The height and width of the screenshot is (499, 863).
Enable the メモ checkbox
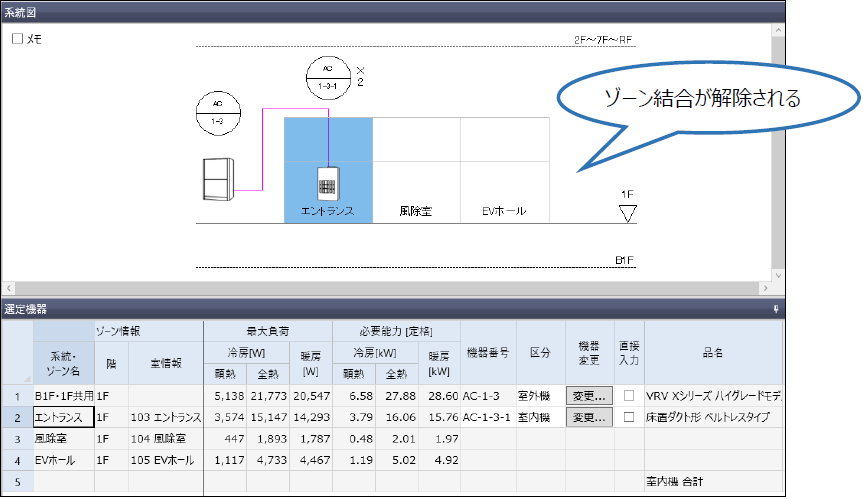pos(17,39)
